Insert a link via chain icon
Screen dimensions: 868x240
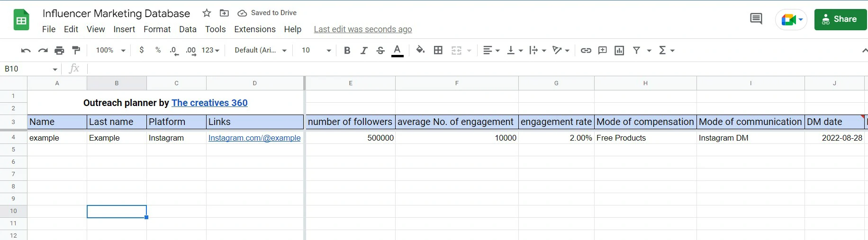pos(586,50)
